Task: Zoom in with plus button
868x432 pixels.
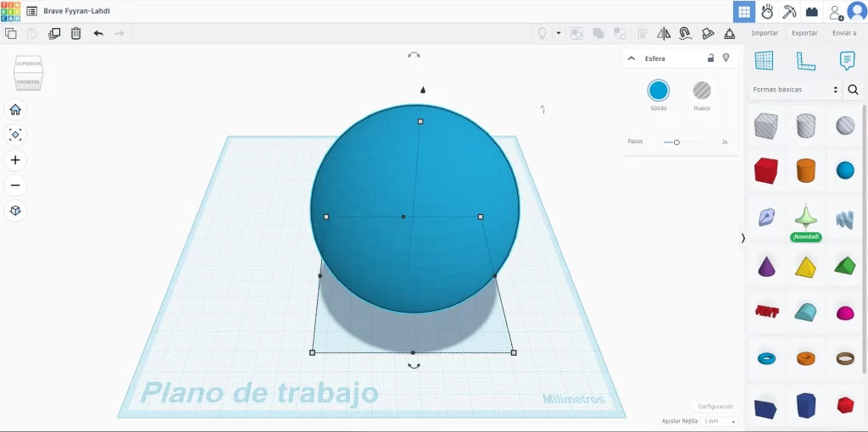Action: [x=15, y=160]
